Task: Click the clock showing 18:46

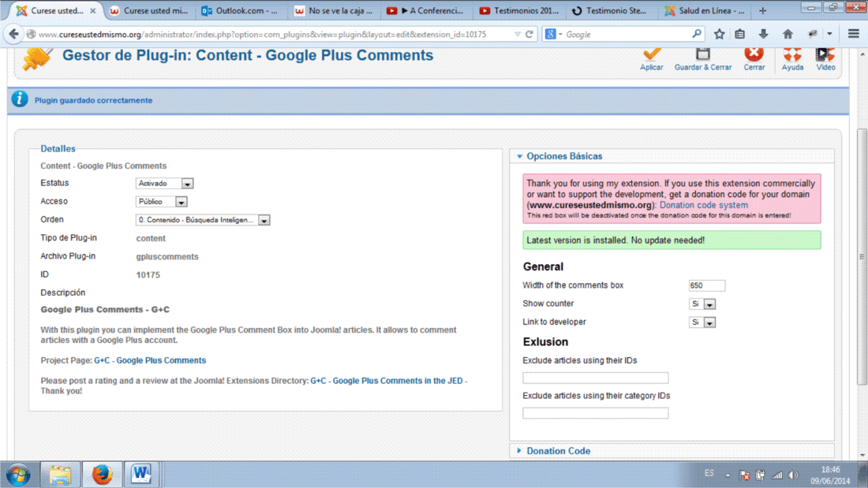Action: (830, 470)
